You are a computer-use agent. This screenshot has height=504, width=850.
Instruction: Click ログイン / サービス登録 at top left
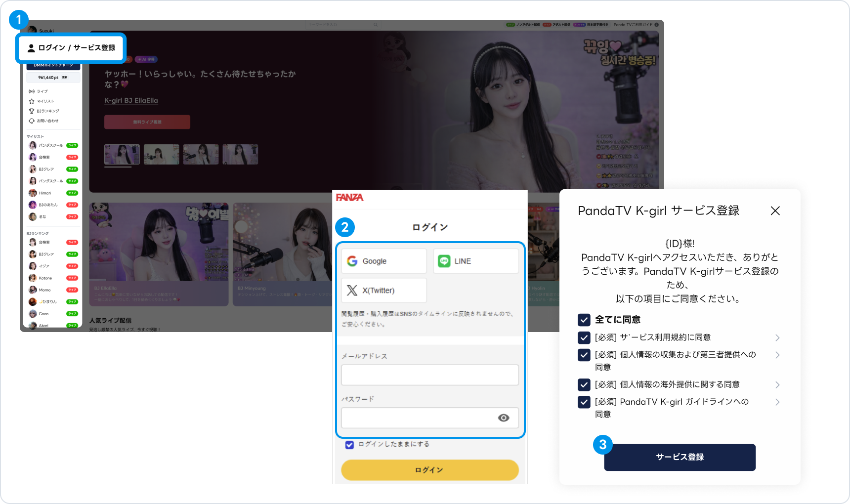point(71,48)
